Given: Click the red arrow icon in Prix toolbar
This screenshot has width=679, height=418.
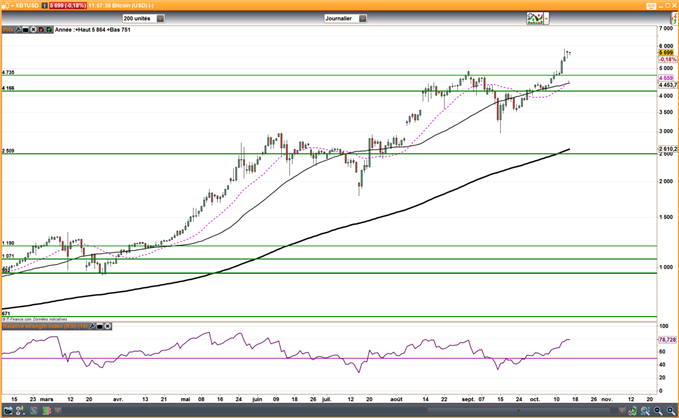Looking at the screenshot, I should pyautogui.click(x=41, y=29).
